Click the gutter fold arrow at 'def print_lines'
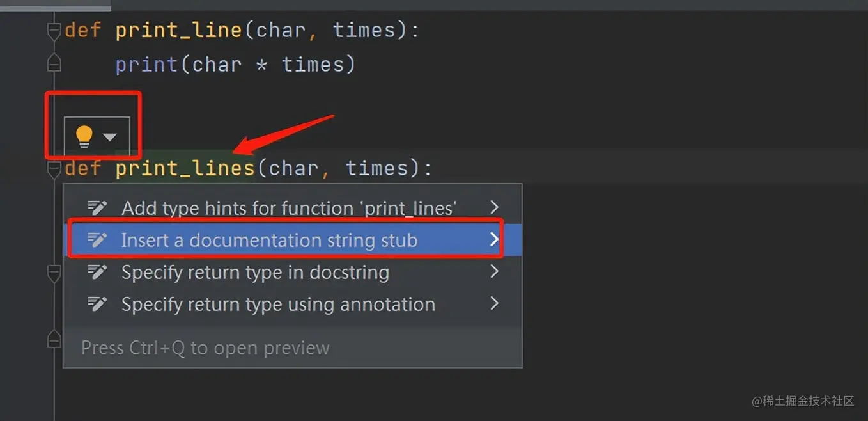Viewport: 868px width, 421px height. coord(54,168)
